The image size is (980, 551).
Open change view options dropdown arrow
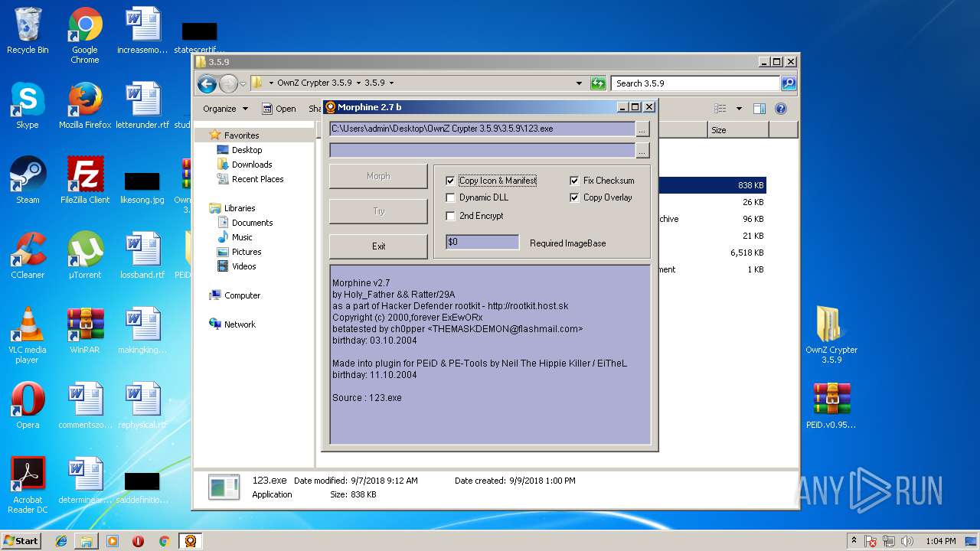click(x=739, y=109)
